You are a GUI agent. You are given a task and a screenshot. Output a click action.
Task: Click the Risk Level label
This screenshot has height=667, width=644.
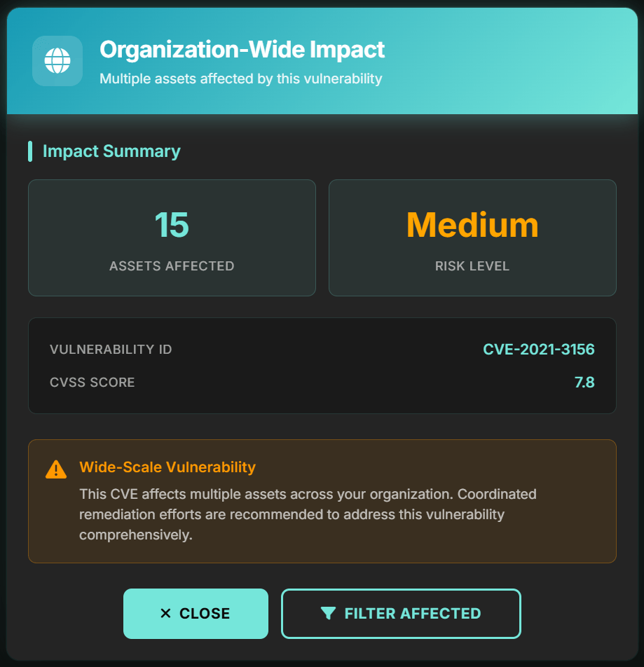tap(472, 266)
